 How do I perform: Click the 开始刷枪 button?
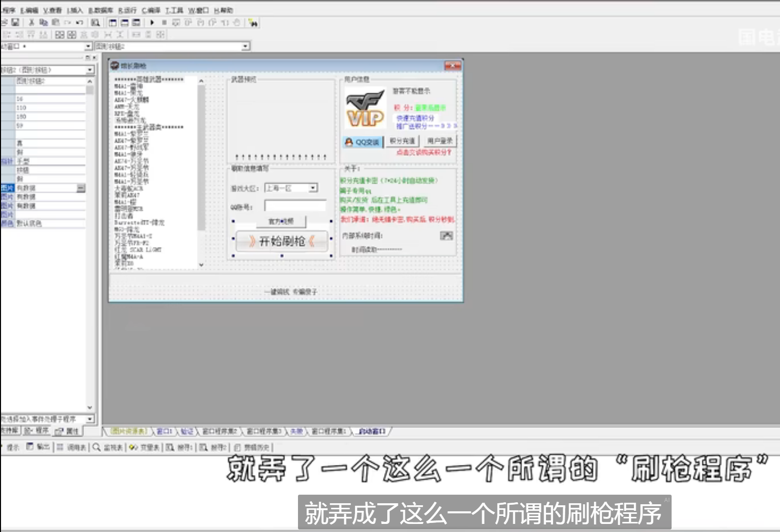pos(282,242)
